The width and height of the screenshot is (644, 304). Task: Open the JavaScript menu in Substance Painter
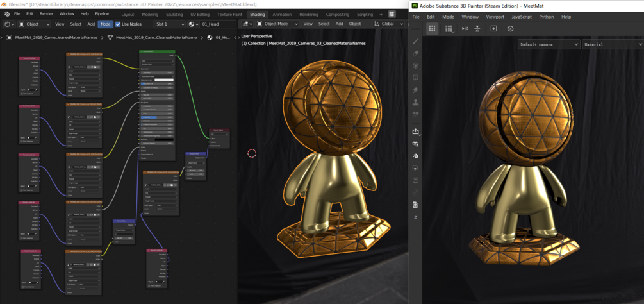tap(522, 17)
